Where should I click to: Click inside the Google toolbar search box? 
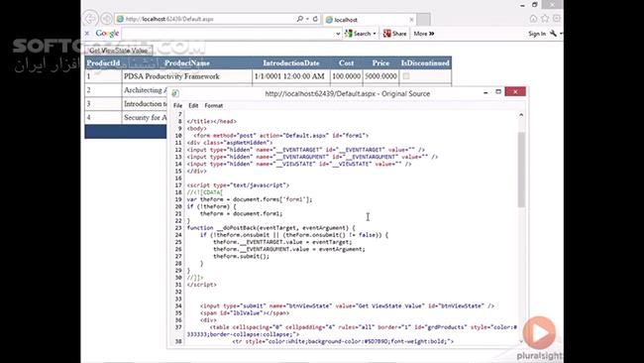228,34
